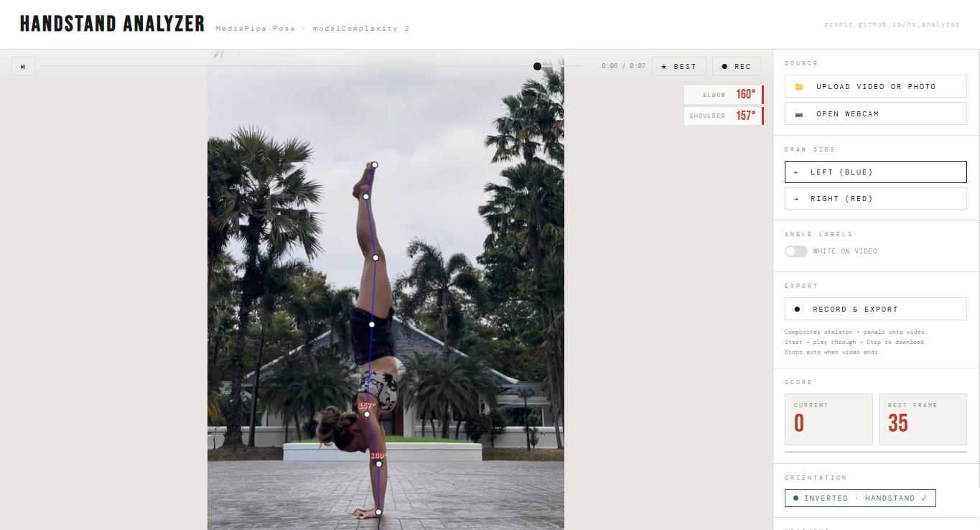Click the record dot in RECORD & EXPORT
Viewport: 980px width, 530px height.
click(797, 308)
